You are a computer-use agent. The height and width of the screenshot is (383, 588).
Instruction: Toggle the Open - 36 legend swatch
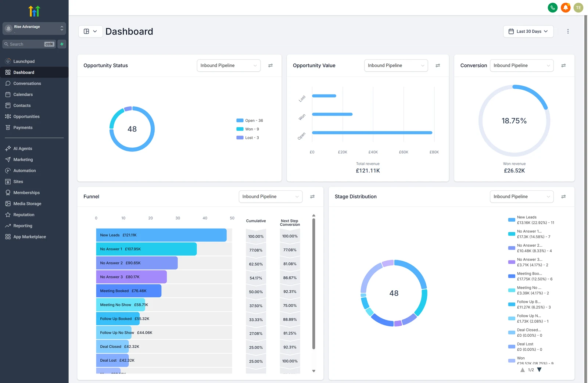click(240, 121)
